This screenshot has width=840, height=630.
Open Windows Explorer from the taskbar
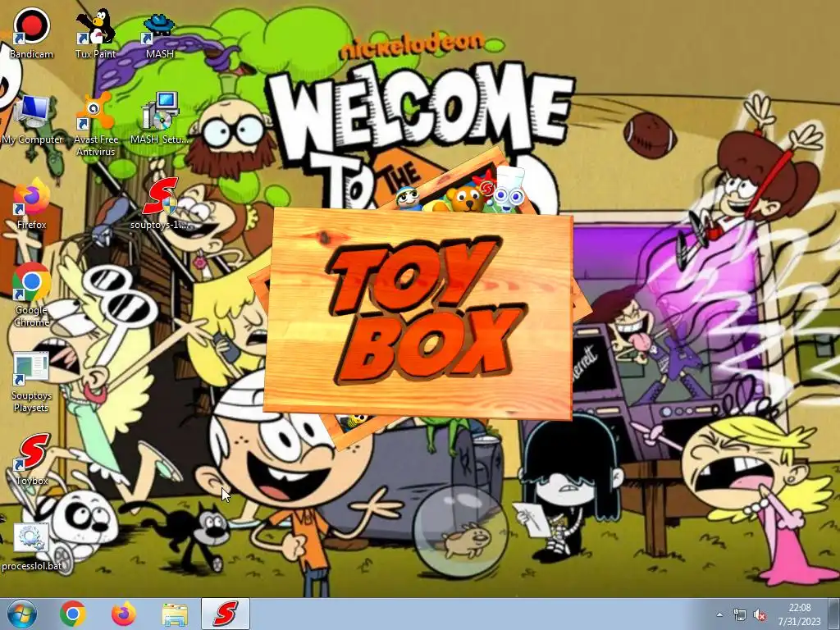point(175,614)
